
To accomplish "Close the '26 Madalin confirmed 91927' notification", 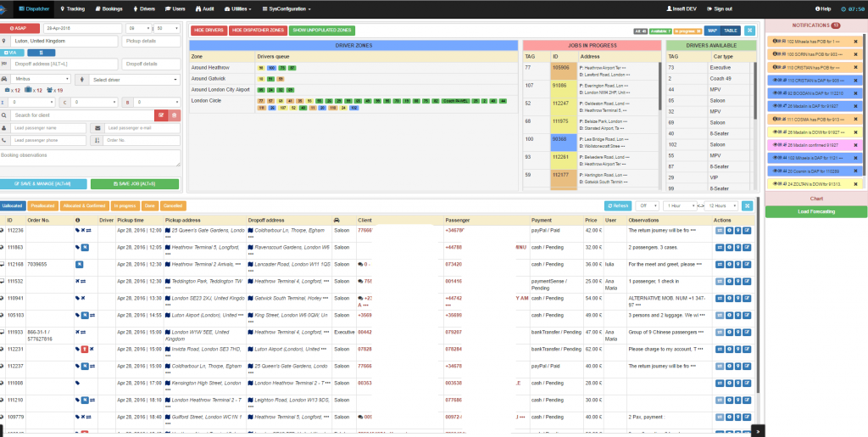I will coord(855,145).
